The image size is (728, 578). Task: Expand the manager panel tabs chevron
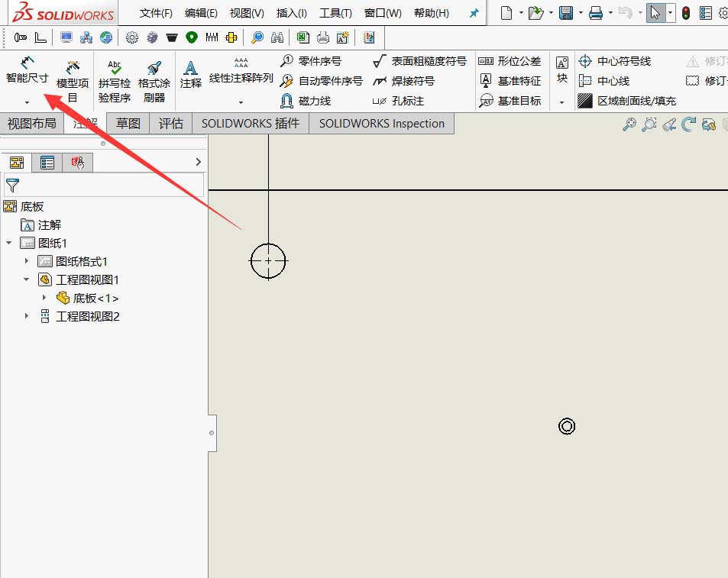pyautogui.click(x=199, y=162)
